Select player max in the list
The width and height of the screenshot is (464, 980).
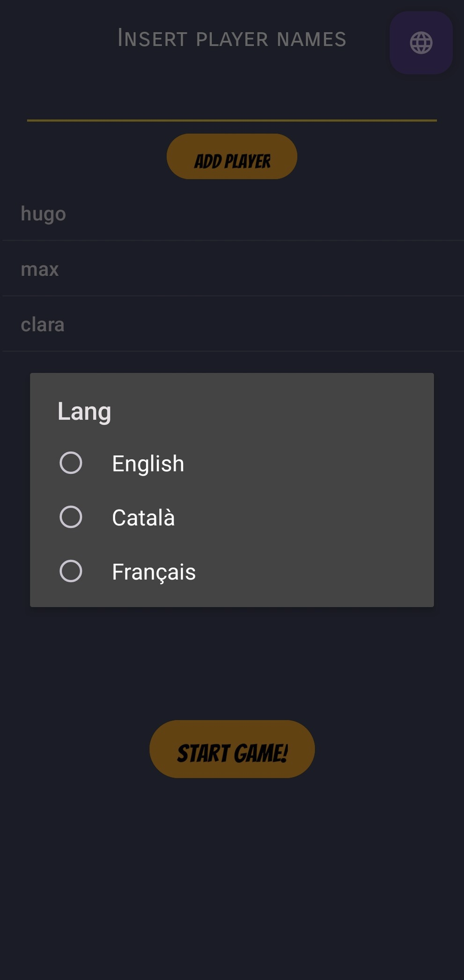[40, 269]
